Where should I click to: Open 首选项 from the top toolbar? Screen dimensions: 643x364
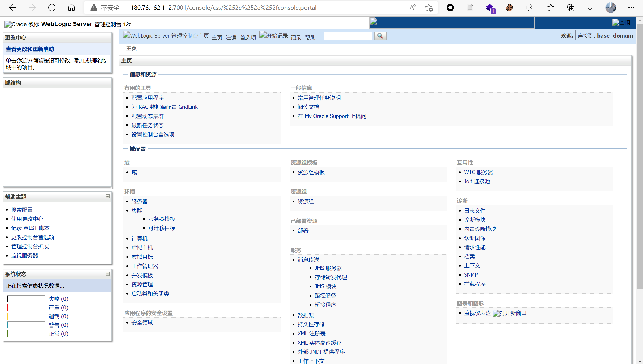click(247, 38)
